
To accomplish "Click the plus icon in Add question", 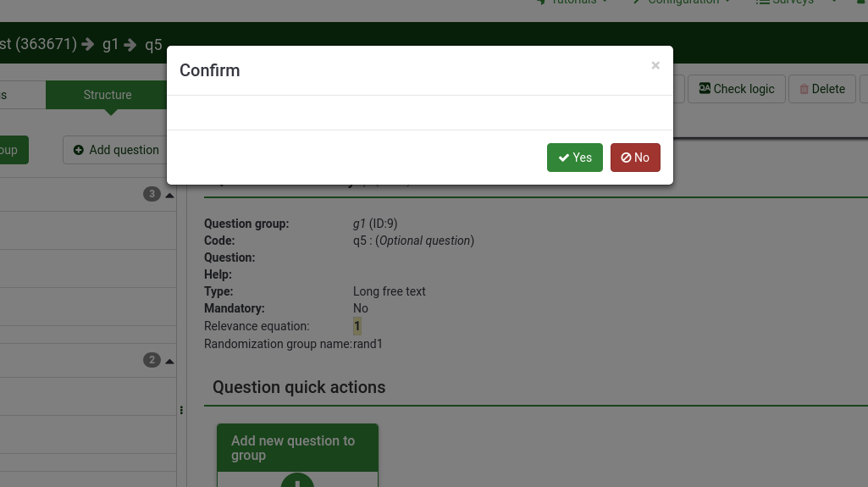I will pyautogui.click(x=79, y=150).
